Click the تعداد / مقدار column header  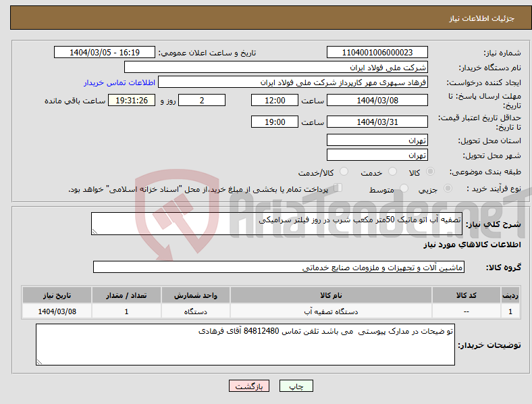click(126, 295)
